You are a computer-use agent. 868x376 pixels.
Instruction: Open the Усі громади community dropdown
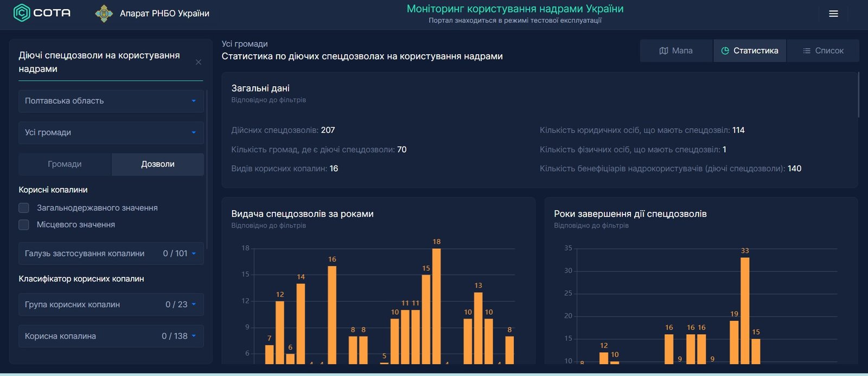111,133
